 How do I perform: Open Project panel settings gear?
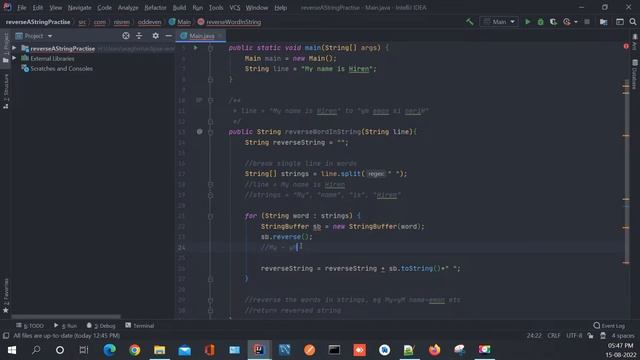pos(155,36)
